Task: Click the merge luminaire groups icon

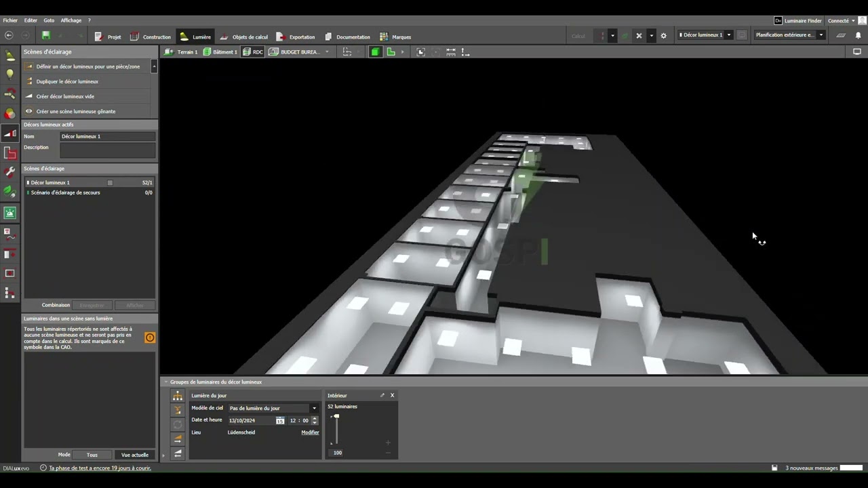Action: tap(178, 411)
